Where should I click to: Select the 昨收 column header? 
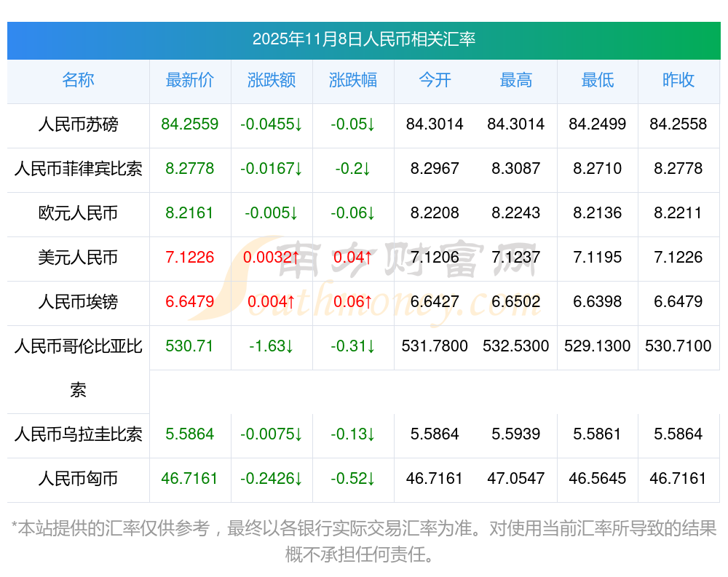pos(678,80)
